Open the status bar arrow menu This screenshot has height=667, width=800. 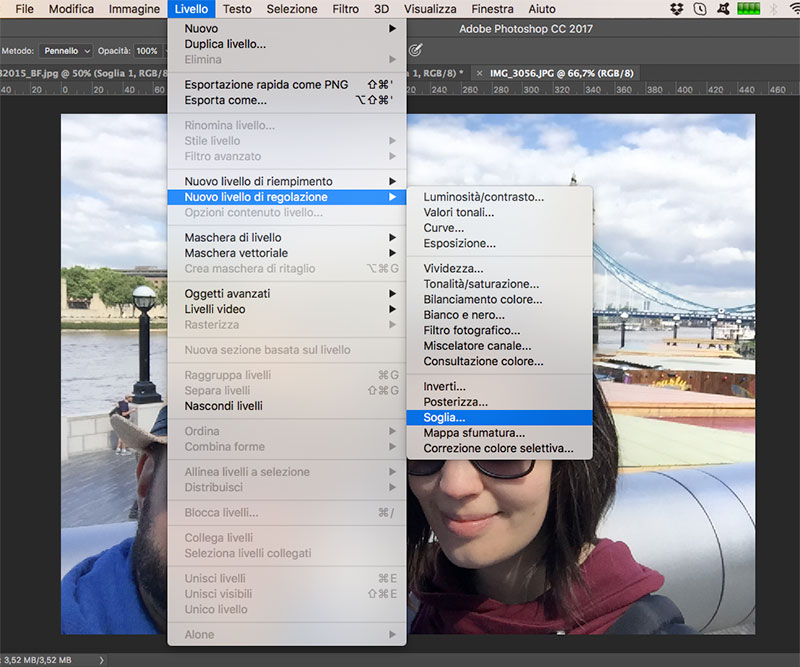coord(102,660)
